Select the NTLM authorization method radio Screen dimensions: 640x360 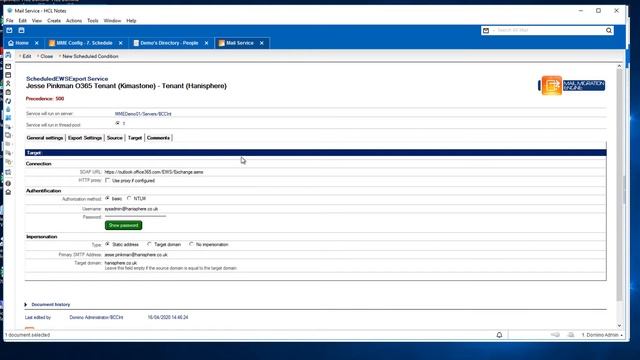pos(129,198)
